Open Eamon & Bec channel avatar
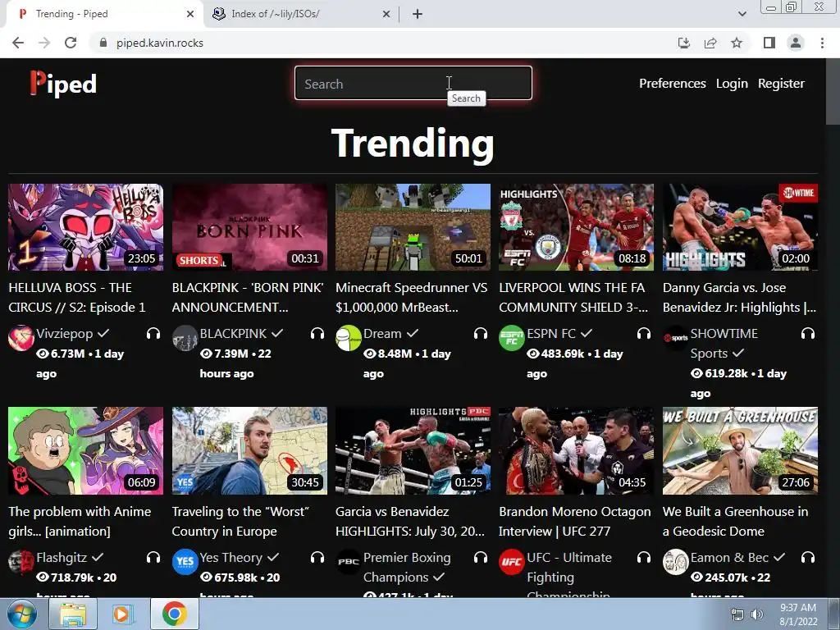Screen dimensions: 840x630 pyautogui.click(x=676, y=562)
